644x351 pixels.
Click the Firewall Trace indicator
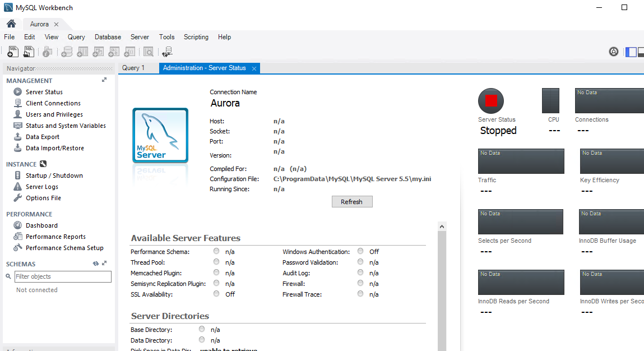pyautogui.click(x=360, y=293)
